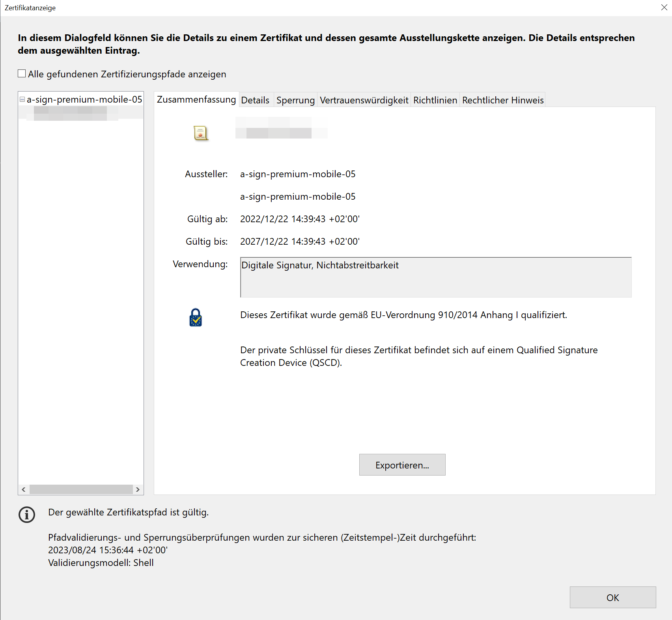The width and height of the screenshot is (672, 620).
Task: Enable Alle gefundenen Zertifizierungspfade anzeigen checkbox
Action: (x=22, y=74)
